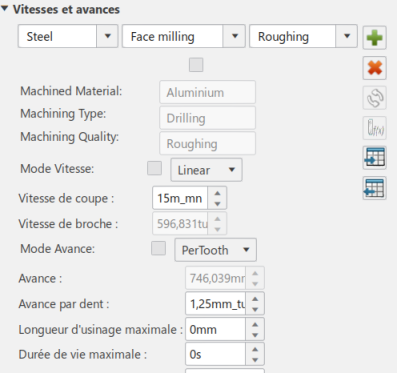Decrease Avance par dent with down arrow

pyautogui.click(x=255, y=309)
